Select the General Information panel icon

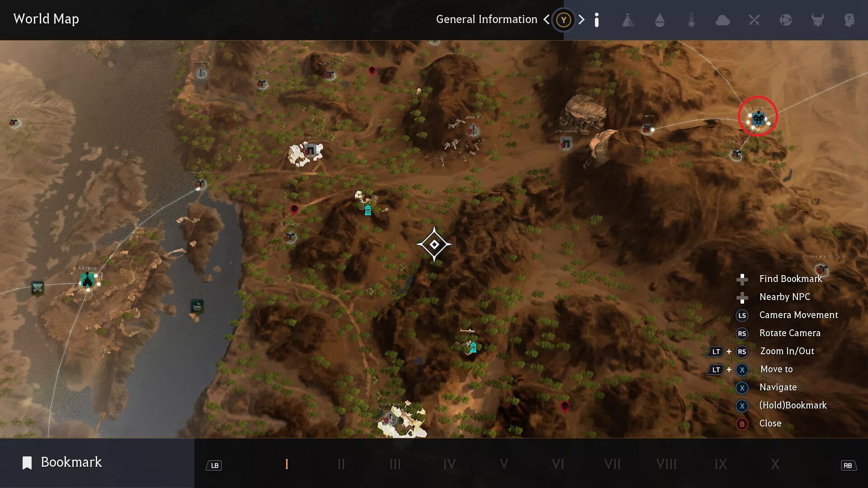(x=597, y=20)
